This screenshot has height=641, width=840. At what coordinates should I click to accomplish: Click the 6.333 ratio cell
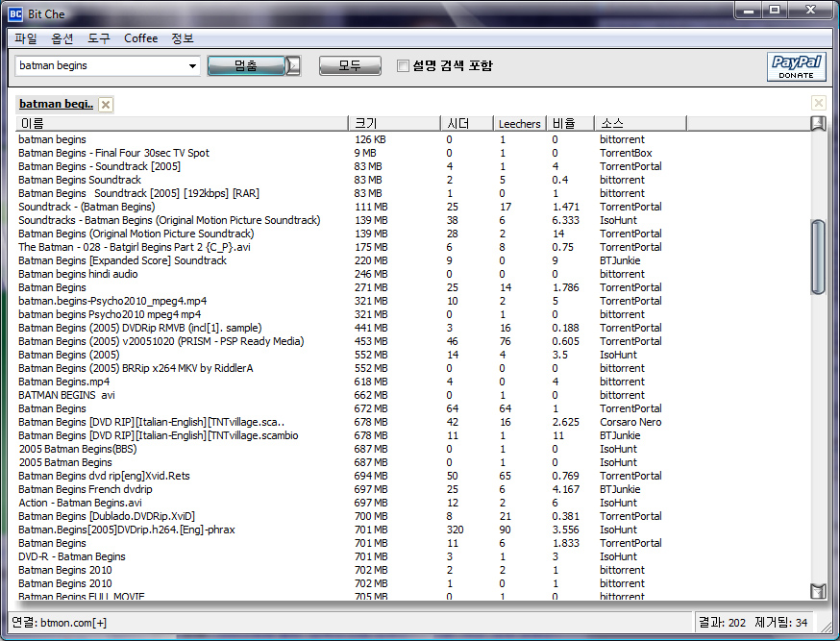click(x=566, y=220)
